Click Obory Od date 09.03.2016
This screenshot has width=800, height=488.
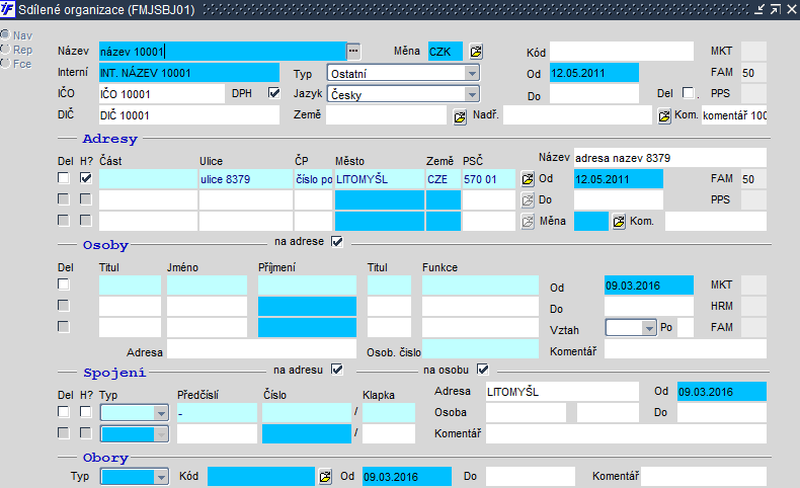pos(407,476)
